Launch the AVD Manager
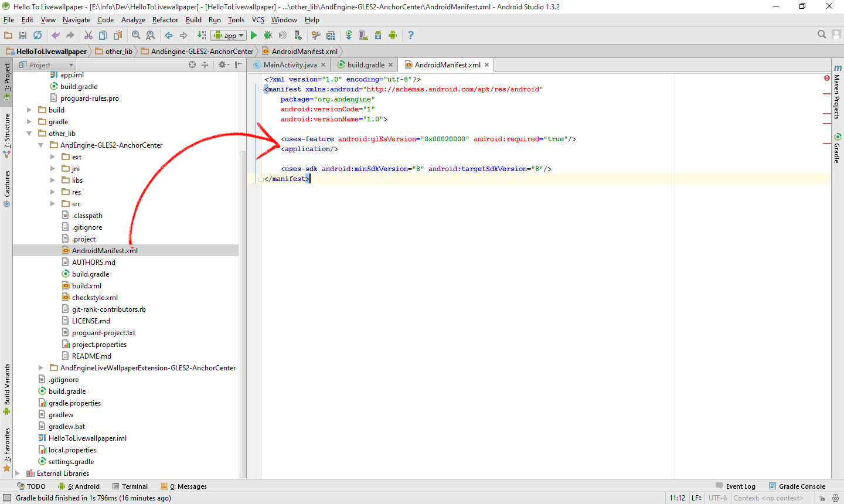Image resolution: width=844 pixels, height=504 pixels. click(x=363, y=35)
